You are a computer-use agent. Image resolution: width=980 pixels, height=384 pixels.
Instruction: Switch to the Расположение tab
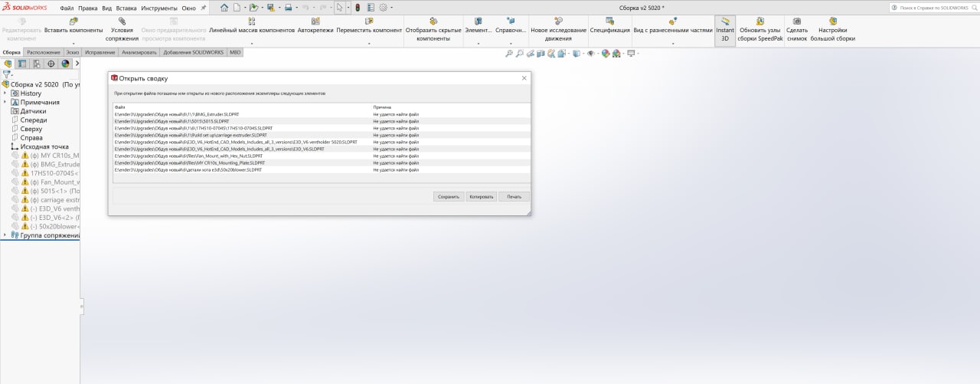click(x=44, y=52)
